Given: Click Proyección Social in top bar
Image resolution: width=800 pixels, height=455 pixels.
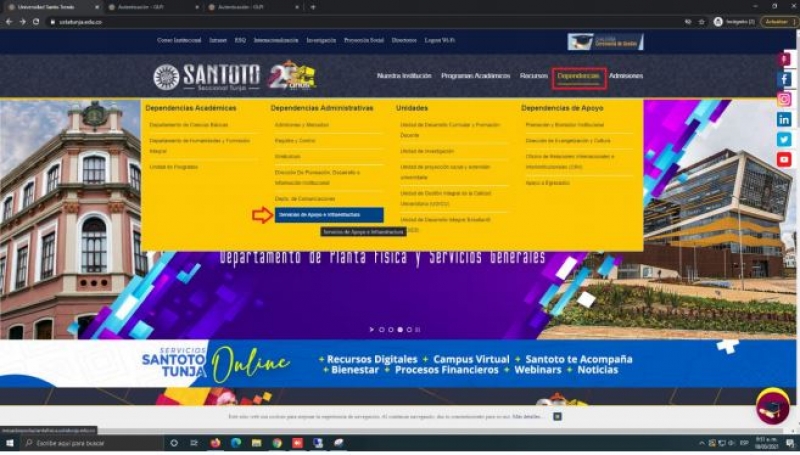Looking at the screenshot, I should click(x=363, y=40).
